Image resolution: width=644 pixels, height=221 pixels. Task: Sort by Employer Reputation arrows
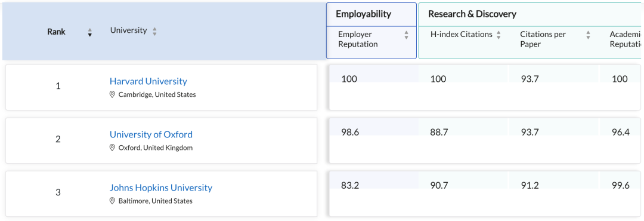pos(406,35)
